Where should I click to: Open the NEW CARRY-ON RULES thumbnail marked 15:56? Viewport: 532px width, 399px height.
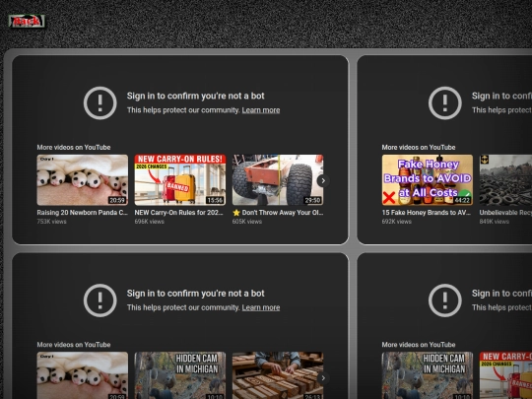click(180, 180)
